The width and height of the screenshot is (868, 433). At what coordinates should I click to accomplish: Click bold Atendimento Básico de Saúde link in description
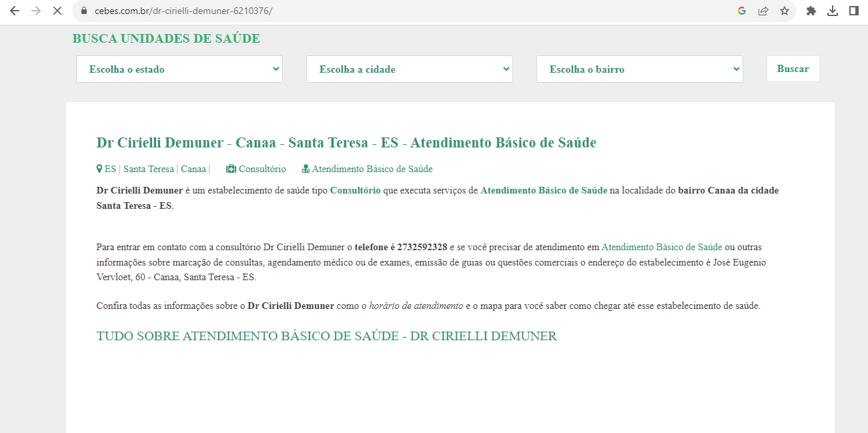coord(544,190)
